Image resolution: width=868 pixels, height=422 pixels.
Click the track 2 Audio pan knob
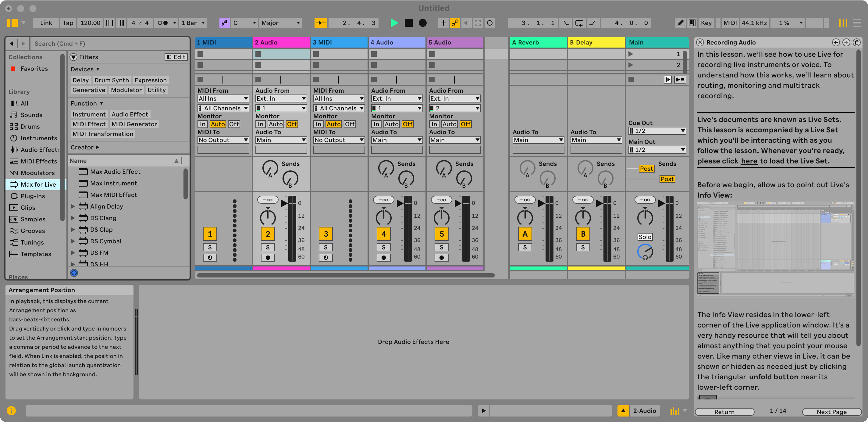tap(268, 217)
